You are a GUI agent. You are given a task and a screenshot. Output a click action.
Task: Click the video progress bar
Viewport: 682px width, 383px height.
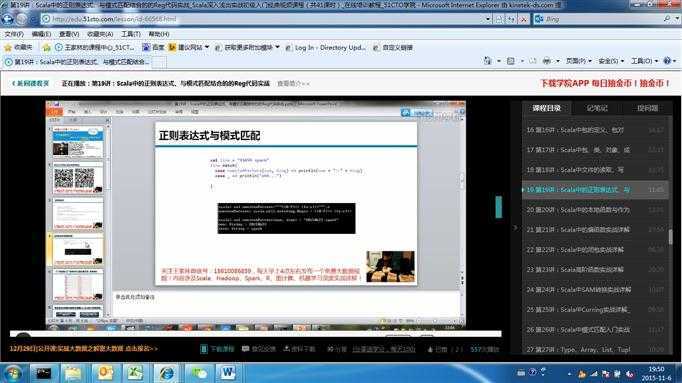[256, 334]
